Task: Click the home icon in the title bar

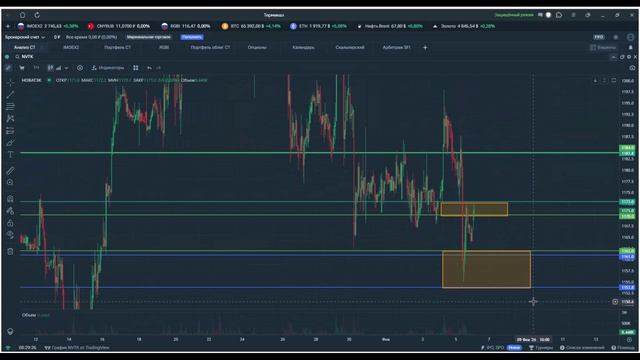Action: coord(22,15)
